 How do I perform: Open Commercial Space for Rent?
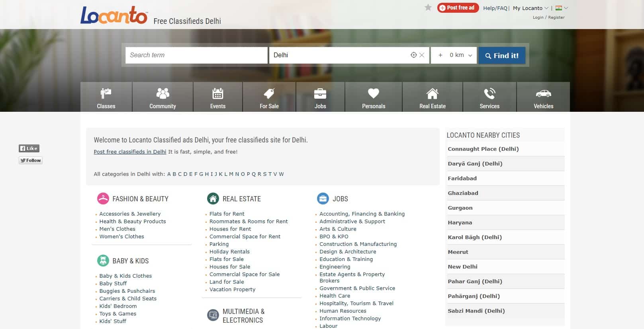(245, 236)
